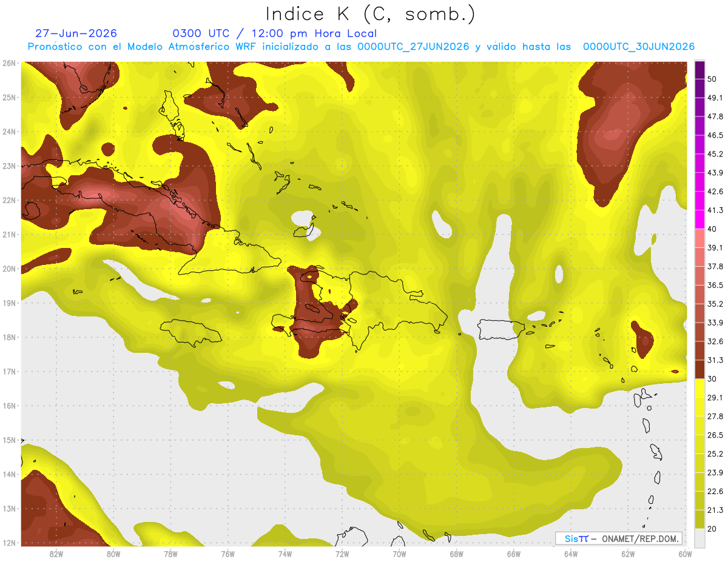Click the colorbar label "37.8"
The height and width of the screenshot is (562, 728).
click(x=715, y=266)
